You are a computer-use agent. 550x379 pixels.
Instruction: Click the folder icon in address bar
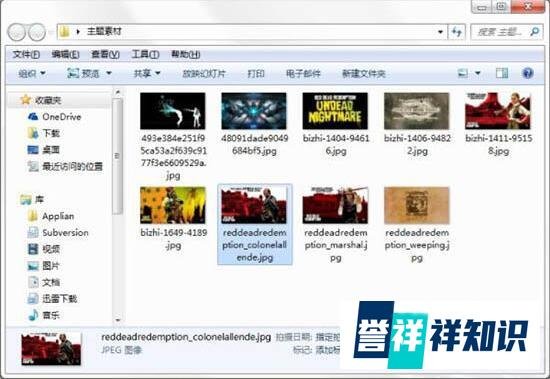(65, 32)
